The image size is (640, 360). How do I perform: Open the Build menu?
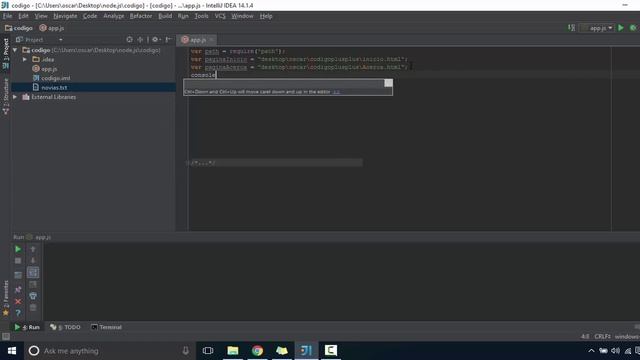(165, 16)
